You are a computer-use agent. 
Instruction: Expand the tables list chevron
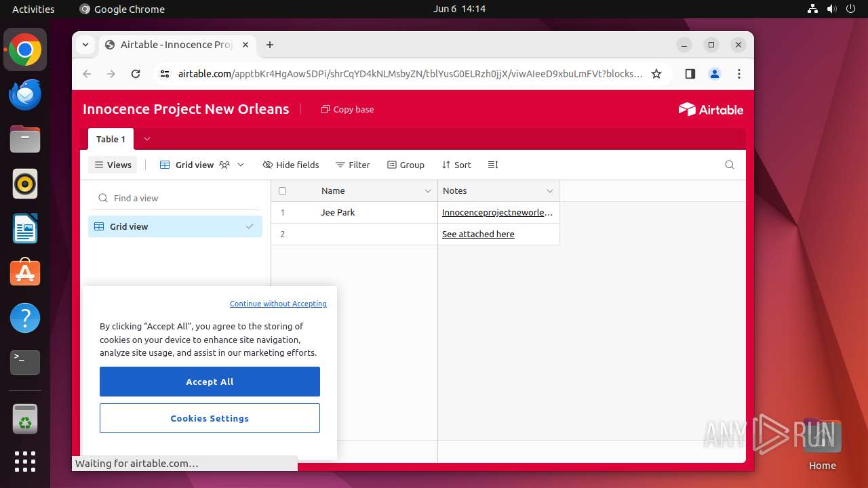click(147, 139)
